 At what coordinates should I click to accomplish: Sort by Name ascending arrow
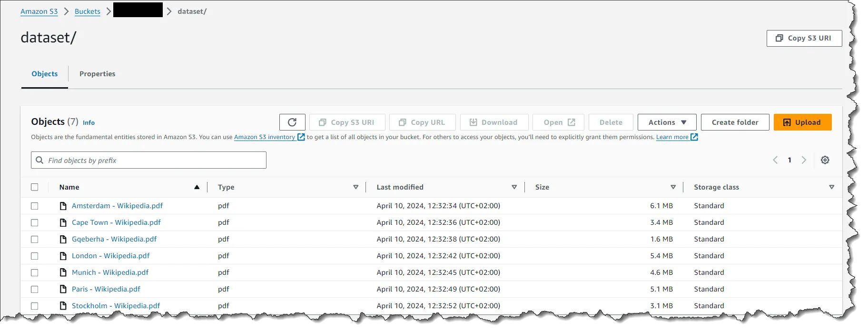pyautogui.click(x=197, y=187)
